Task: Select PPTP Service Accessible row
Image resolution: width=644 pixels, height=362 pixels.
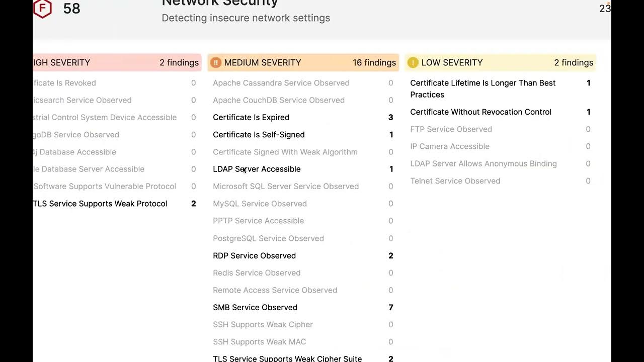Action: pos(303,221)
